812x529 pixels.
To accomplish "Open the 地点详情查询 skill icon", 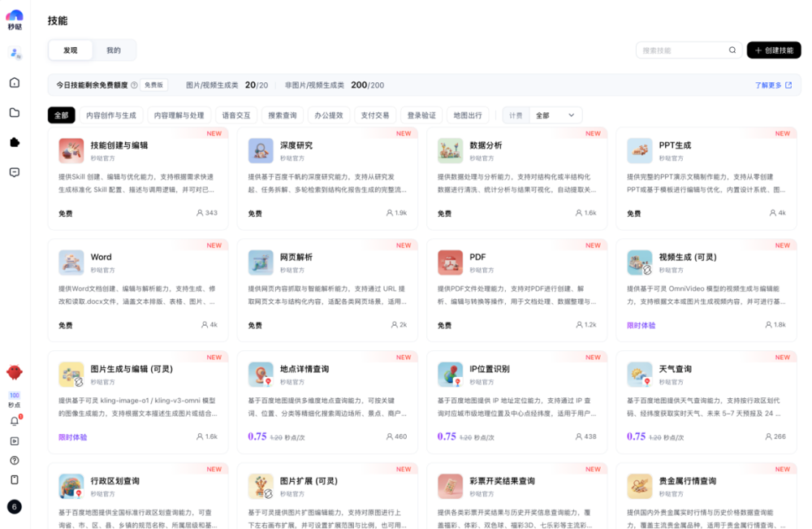I will click(261, 374).
